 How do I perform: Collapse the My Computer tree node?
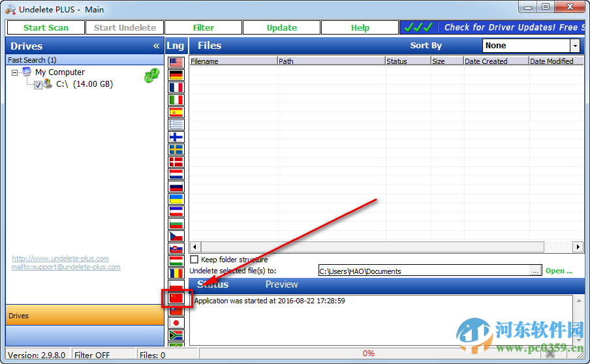14,72
